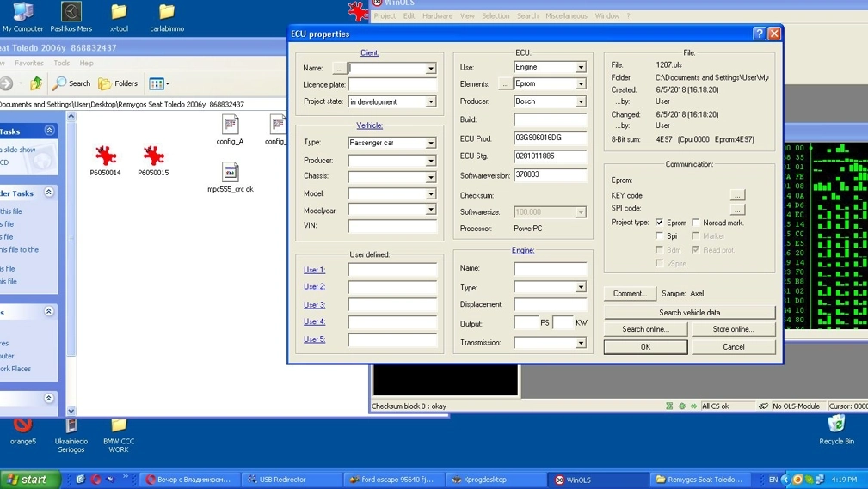Open WinOLS Selection menu
The width and height of the screenshot is (868, 489).
coord(496,16)
